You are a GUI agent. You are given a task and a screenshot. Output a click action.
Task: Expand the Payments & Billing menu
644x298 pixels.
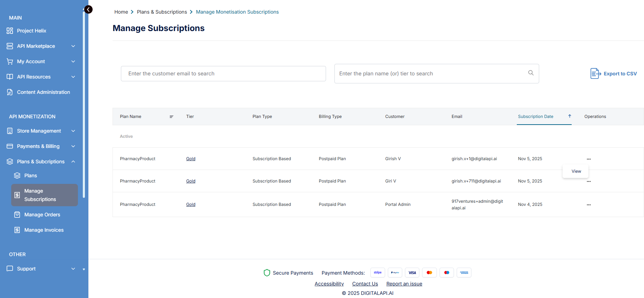73,146
